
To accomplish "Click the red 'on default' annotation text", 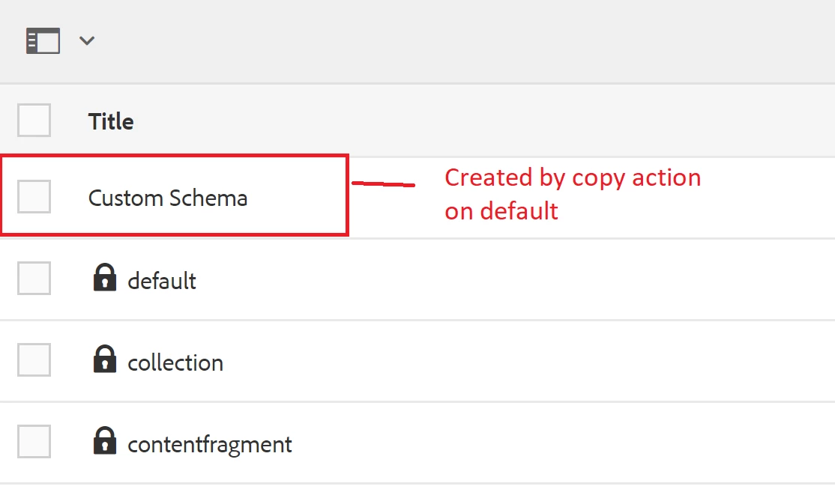I will (501, 211).
